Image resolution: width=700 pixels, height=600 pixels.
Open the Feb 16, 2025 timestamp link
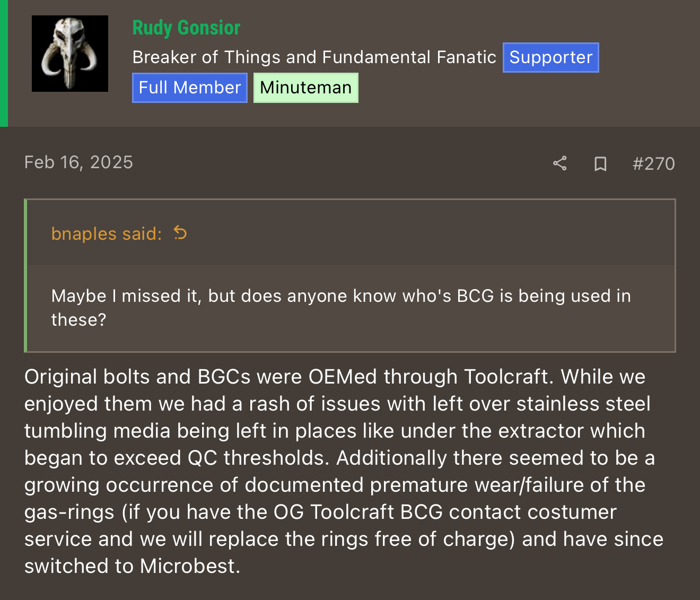78,162
